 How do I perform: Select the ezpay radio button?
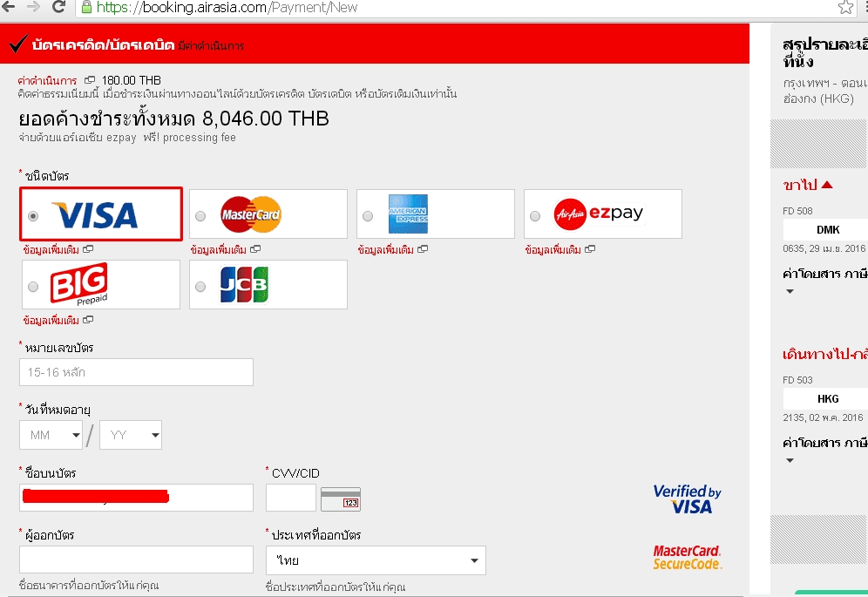535,216
